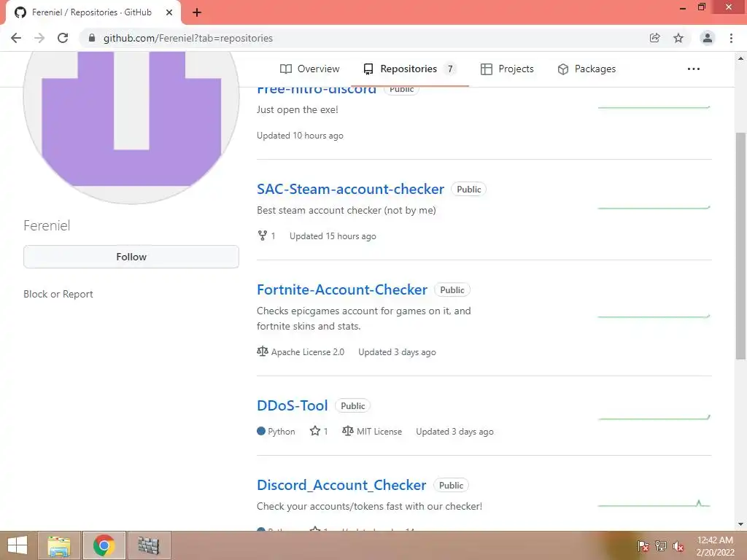This screenshot has width=747, height=560.
Task: Open Chrome's three-dot menu
Action: [x=731, y=38]
